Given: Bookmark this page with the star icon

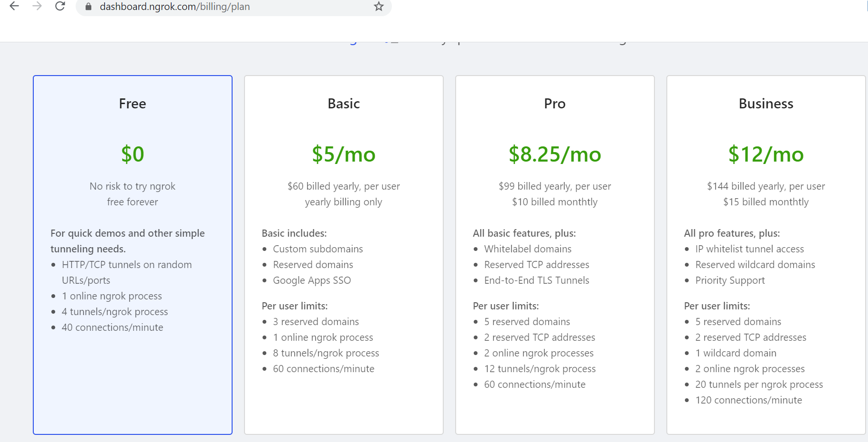Looking at the screenshot, I should 379,7.
